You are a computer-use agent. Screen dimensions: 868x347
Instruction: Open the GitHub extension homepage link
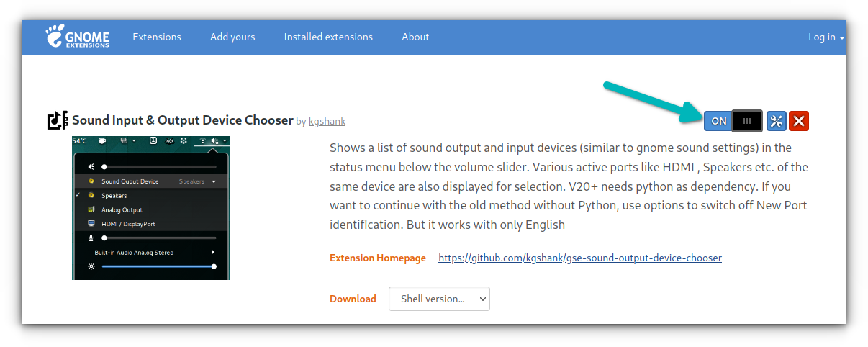click(x=579, y=258)
